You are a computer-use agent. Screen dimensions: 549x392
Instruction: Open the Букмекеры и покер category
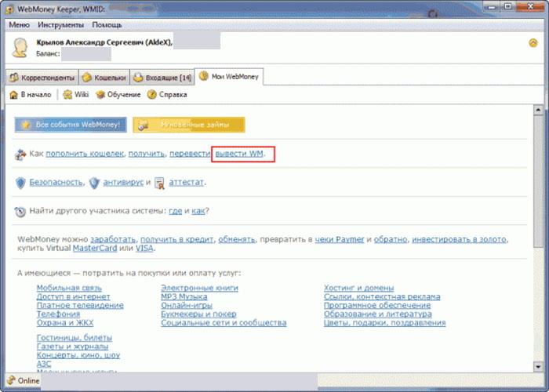(198, 314)
